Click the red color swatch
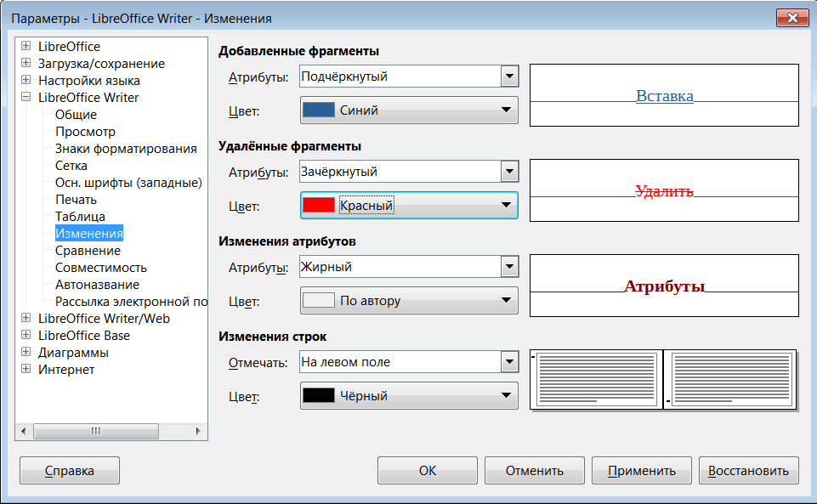Viewport: 817px width, 504px height. [318, 205]
